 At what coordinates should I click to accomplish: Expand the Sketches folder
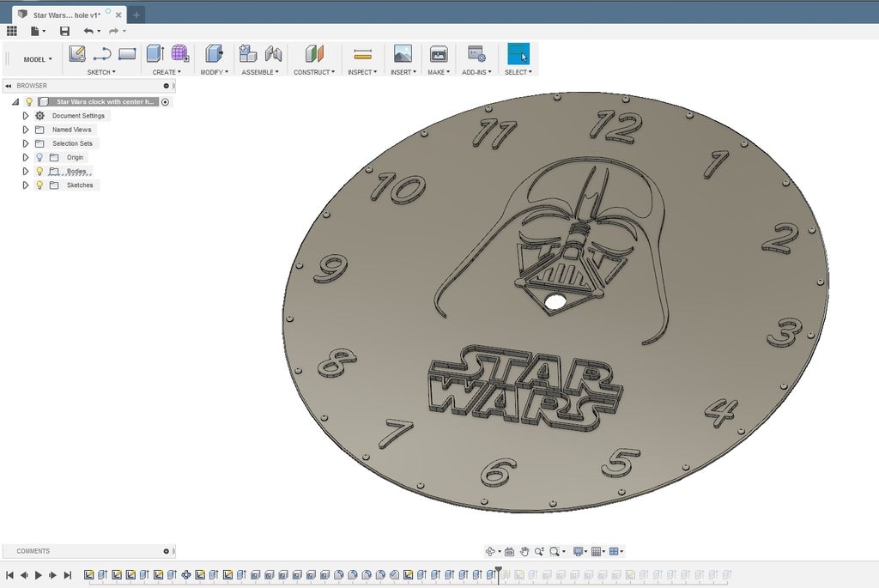tap(25, 185)
